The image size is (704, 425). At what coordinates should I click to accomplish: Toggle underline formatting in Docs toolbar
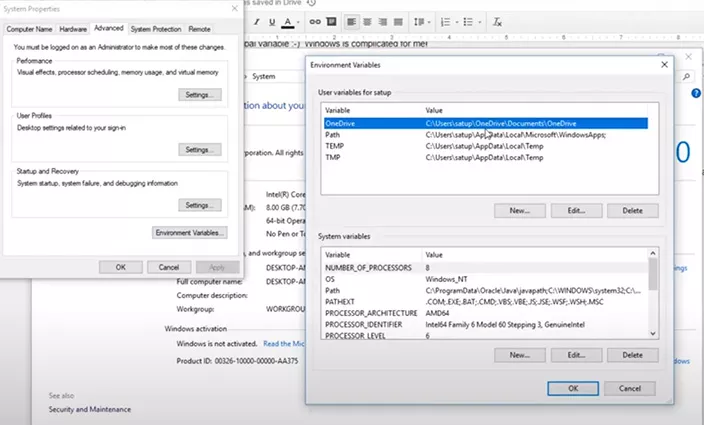[272, 22]
